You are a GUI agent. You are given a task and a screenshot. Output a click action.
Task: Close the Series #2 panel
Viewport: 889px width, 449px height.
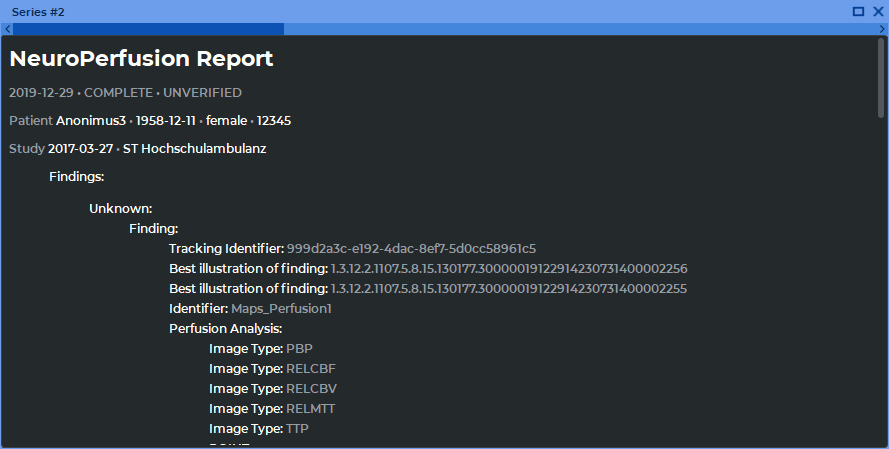[877, 11]
